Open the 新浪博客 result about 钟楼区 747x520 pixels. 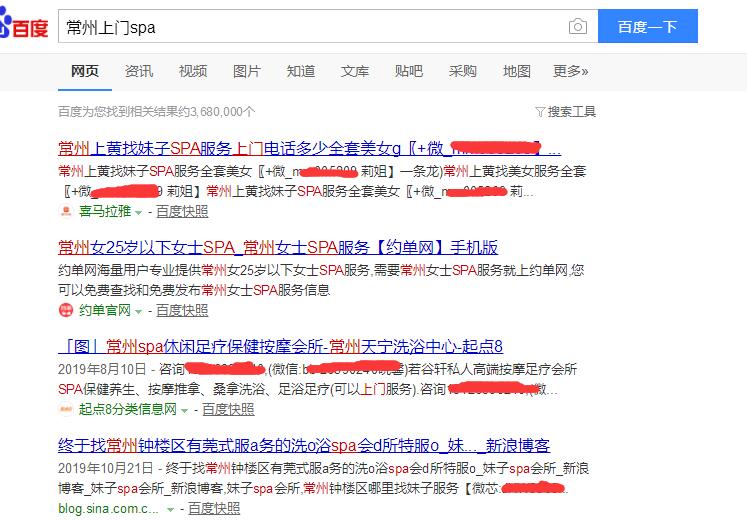point(304,446)
